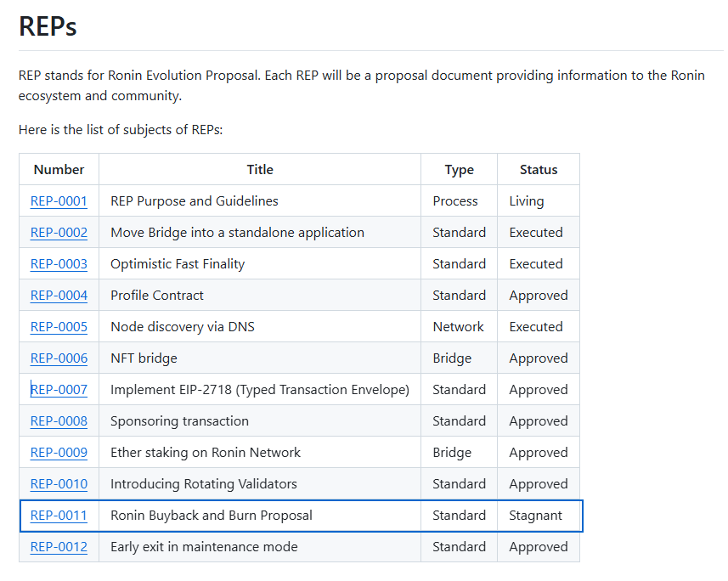Click 'Standard' type in REP-0007 row

[460, 390]
